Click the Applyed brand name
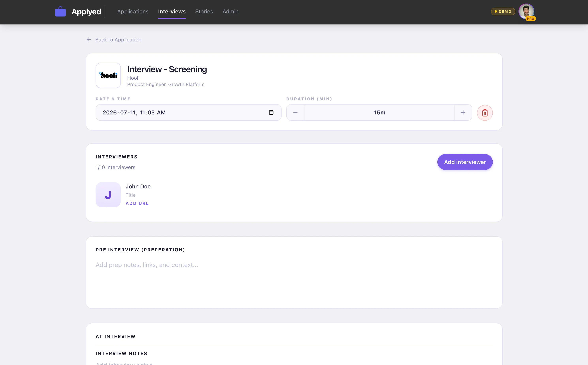Screen dimensions: 588x365 (86, 11)
